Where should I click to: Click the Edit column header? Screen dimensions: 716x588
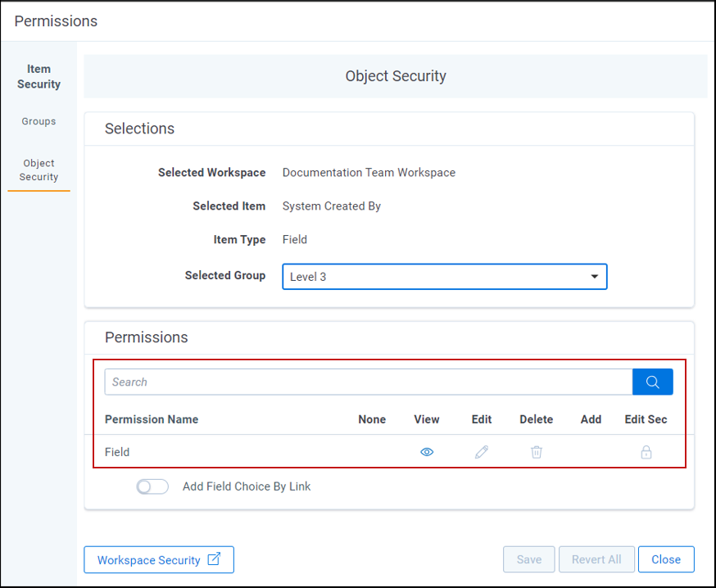pyautogui.click(x=481, y=419)
